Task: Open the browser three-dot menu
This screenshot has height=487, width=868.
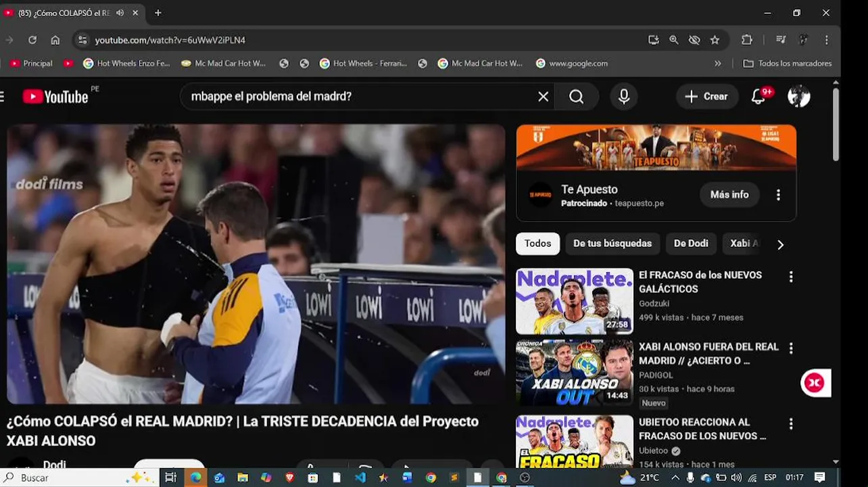Action: 826,40
